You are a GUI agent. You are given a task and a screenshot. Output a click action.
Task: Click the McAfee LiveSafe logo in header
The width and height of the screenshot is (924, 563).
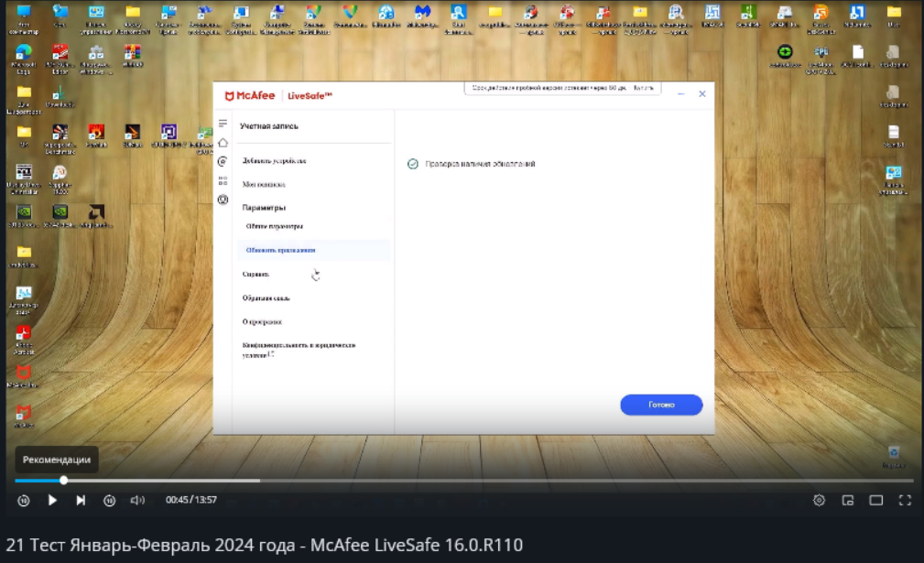coord(278,95)
